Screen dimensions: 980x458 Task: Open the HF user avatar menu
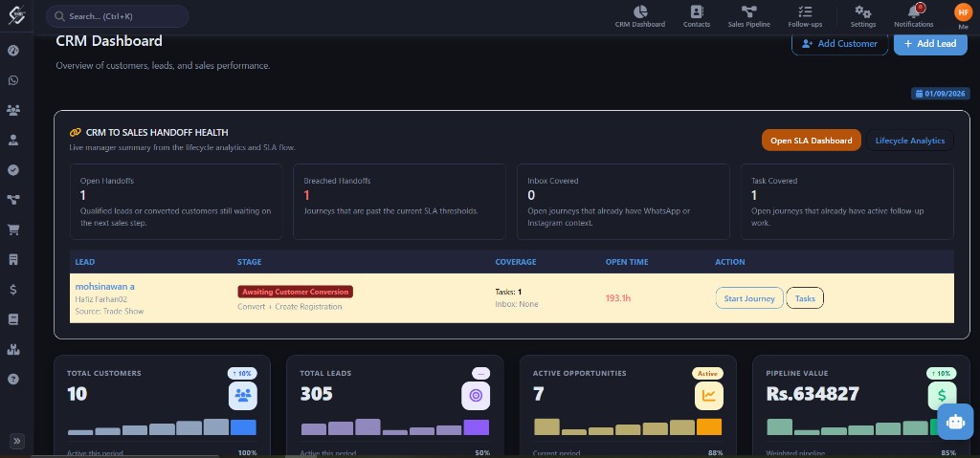pos(963,11)
